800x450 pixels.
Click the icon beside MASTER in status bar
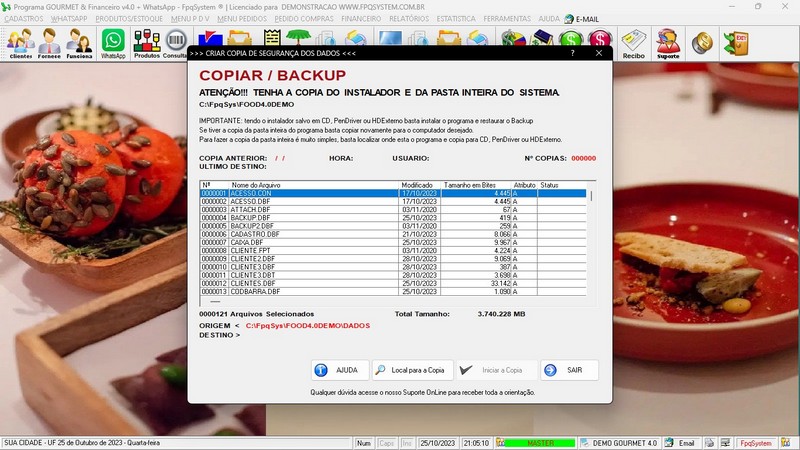click(500, 443)
